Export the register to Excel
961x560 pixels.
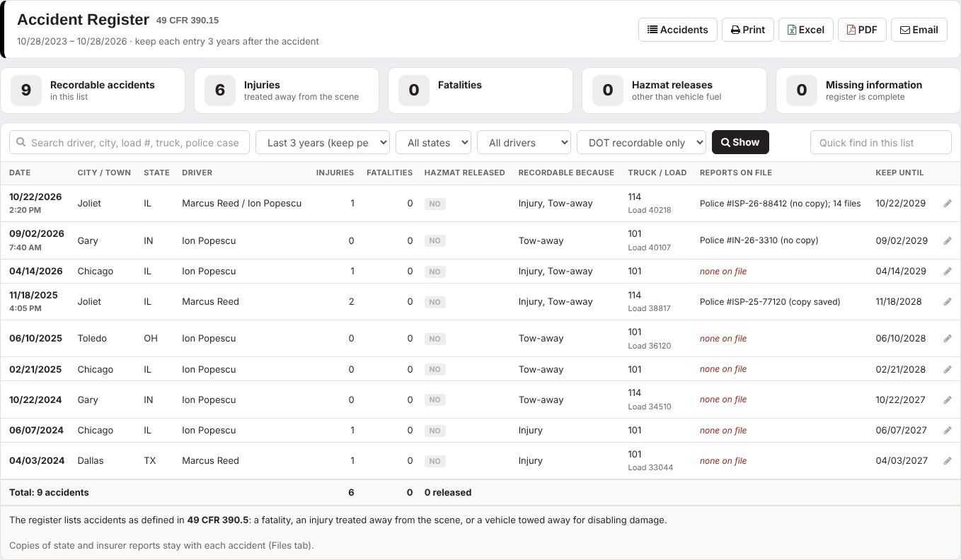coord(806,30)
